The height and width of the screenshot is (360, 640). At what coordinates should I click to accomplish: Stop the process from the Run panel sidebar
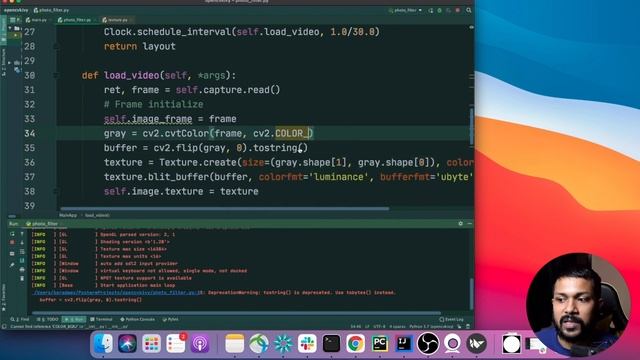[12, 242]
